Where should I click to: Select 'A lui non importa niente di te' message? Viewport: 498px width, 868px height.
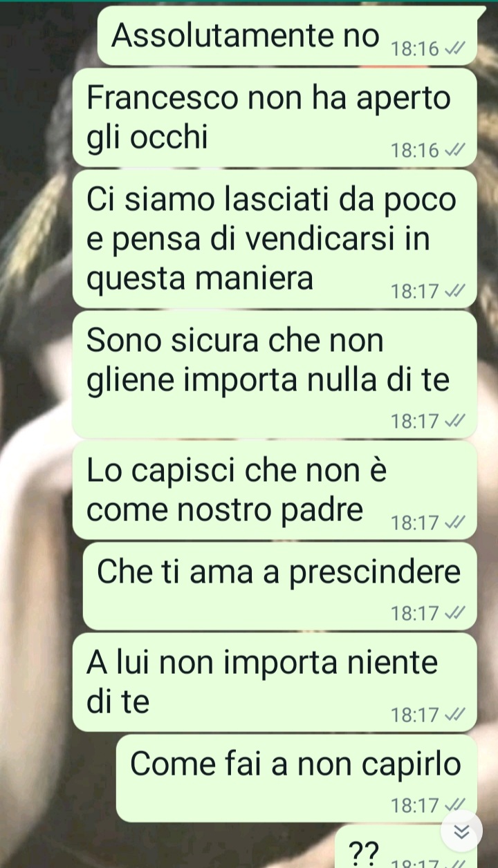coord(275,682)
